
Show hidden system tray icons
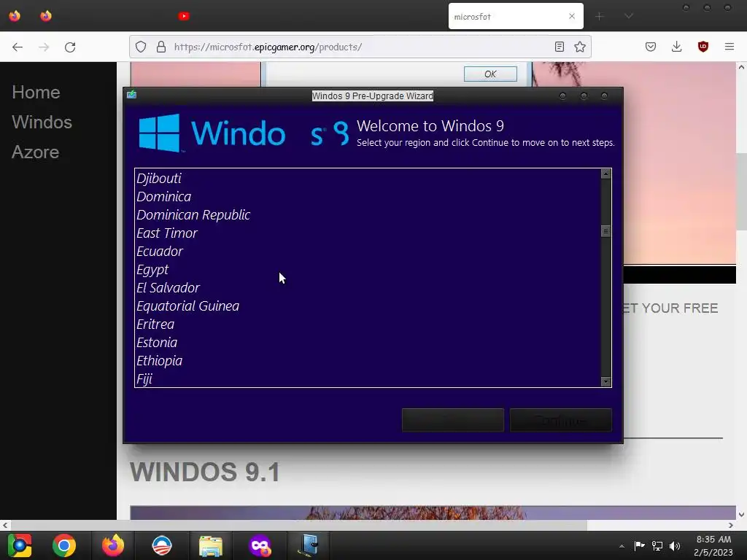(x=622, y=545)
